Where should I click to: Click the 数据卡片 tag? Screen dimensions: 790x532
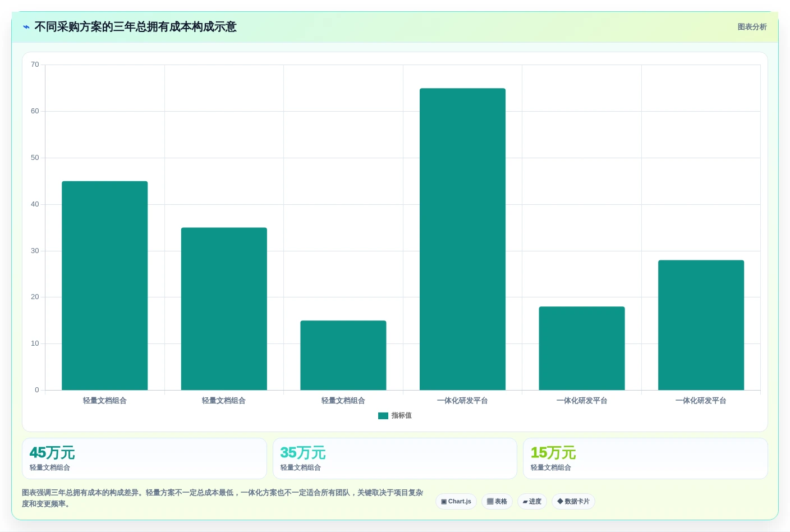tap(573, 502)
